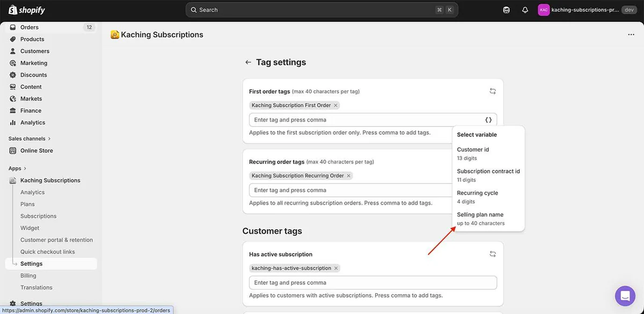Click the Customers person icon
Image resolution: width=644 pixels, height=314 pixels.
[x=13, y=51]
